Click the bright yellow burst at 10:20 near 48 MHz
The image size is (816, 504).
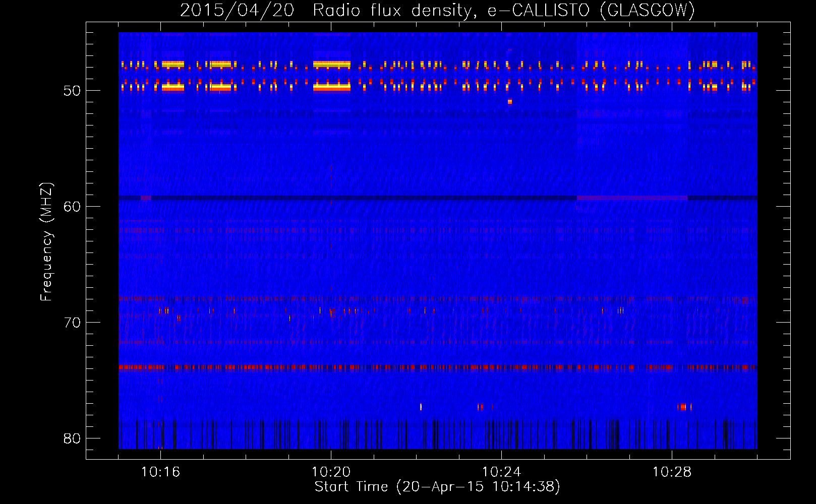pos(331,65)
